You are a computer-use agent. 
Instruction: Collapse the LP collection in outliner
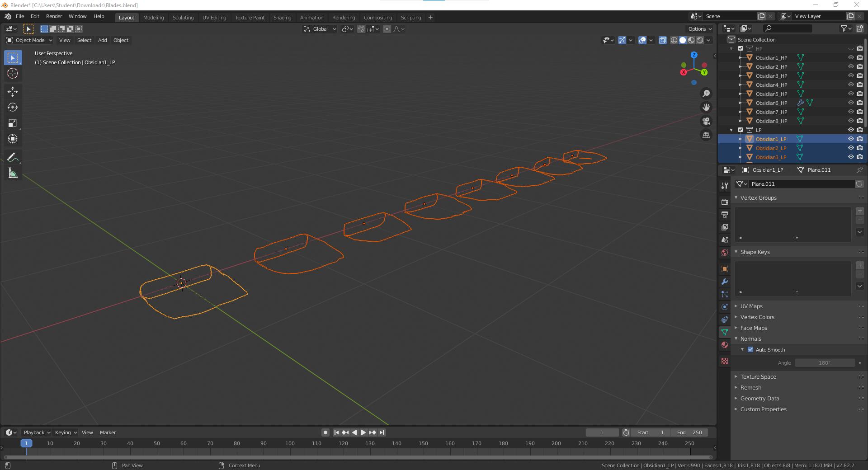731,130
